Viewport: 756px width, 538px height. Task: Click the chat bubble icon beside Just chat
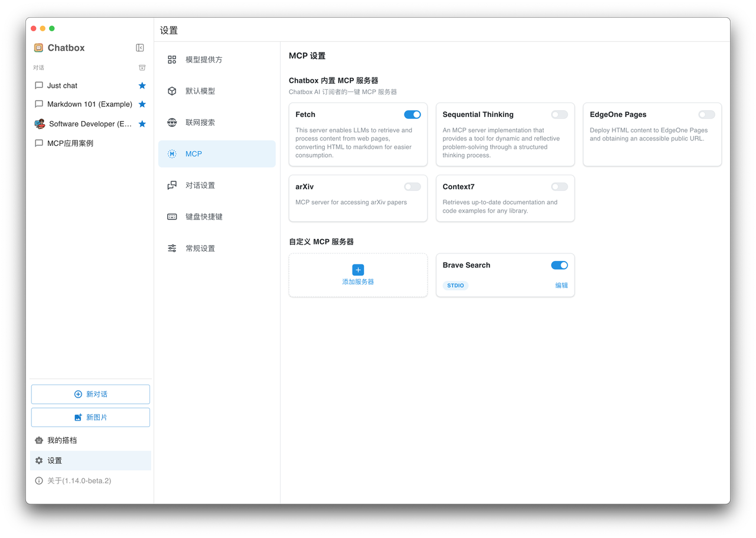(x=39, y=86)
